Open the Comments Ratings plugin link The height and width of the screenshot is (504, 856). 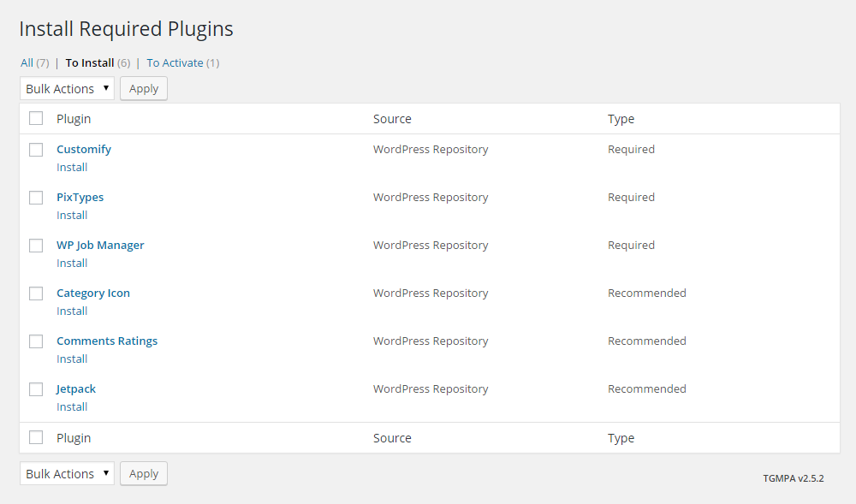tap(107, 341)
